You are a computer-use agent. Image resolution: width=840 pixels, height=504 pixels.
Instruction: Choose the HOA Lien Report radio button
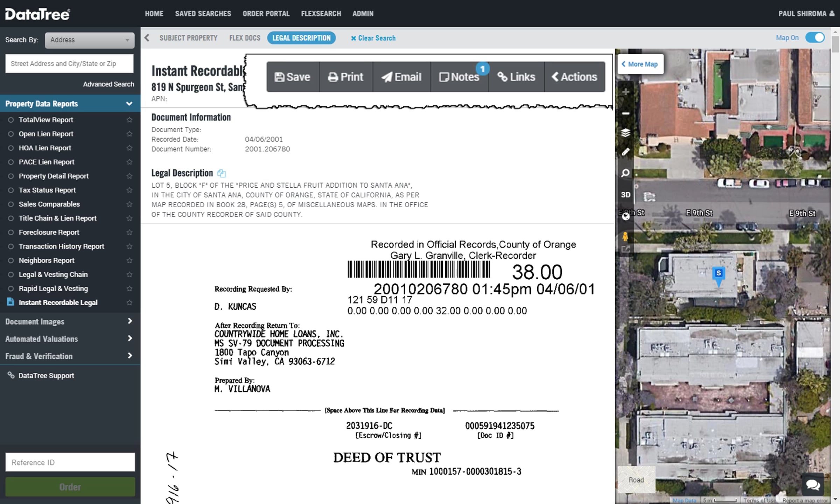[x=11, y=148]
